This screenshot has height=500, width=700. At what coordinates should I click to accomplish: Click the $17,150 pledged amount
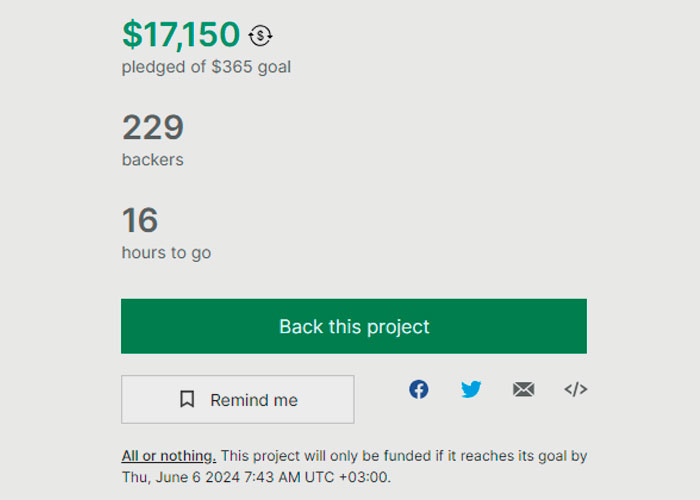(x=181, y=35)
